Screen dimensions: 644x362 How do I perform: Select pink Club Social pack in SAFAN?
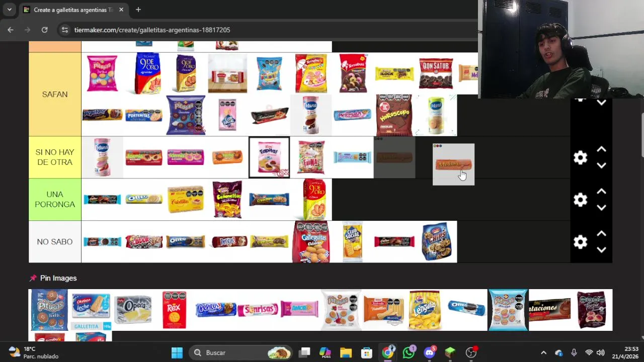tap(227, 115)
